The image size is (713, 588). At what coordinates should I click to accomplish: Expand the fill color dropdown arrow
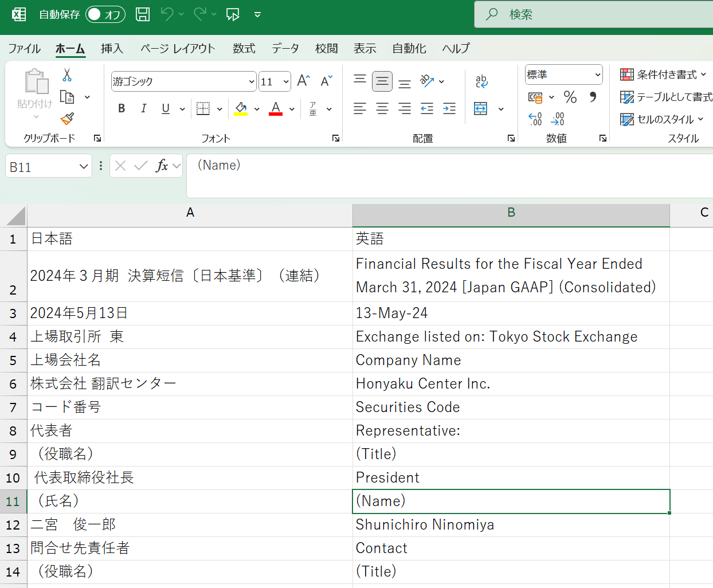257,108
